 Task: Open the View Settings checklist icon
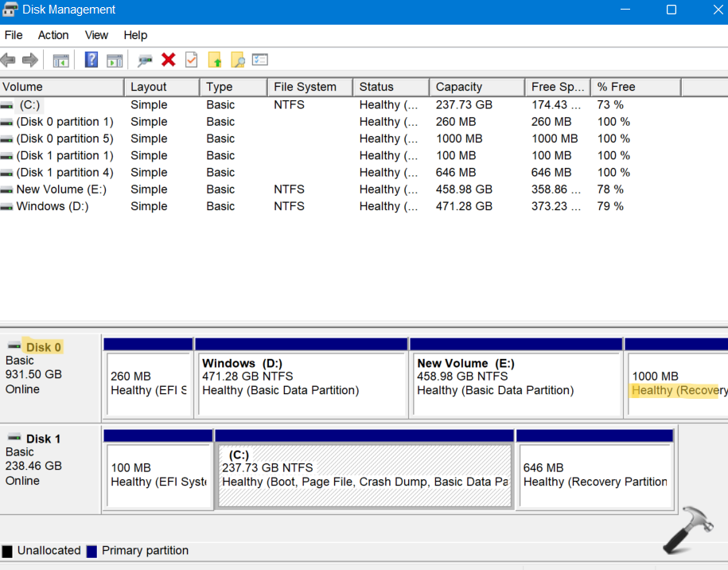[260, 60]
